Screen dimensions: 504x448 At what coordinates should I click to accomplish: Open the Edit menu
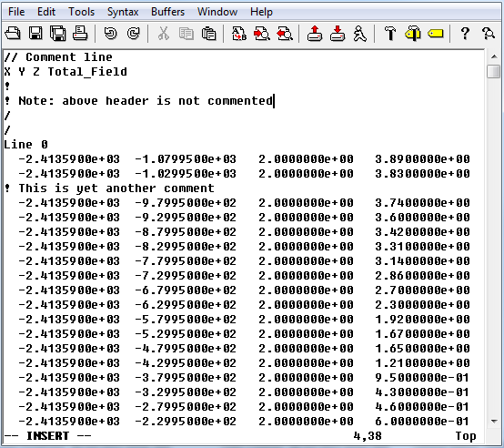(46, 12)
